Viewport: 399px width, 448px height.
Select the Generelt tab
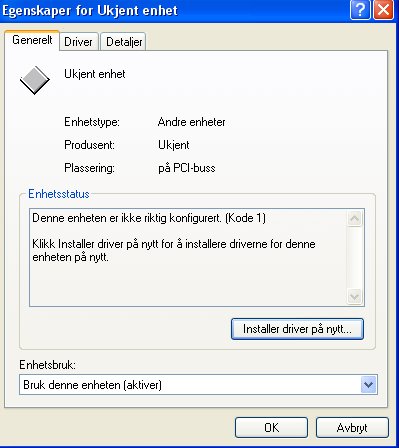32,40
